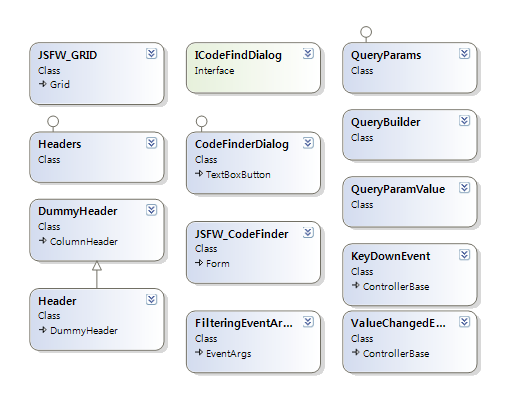The width and height of the screenshot is (522, 412).
Task: Click the base arrow beside Header's DummyHeader
Action: 43,330
